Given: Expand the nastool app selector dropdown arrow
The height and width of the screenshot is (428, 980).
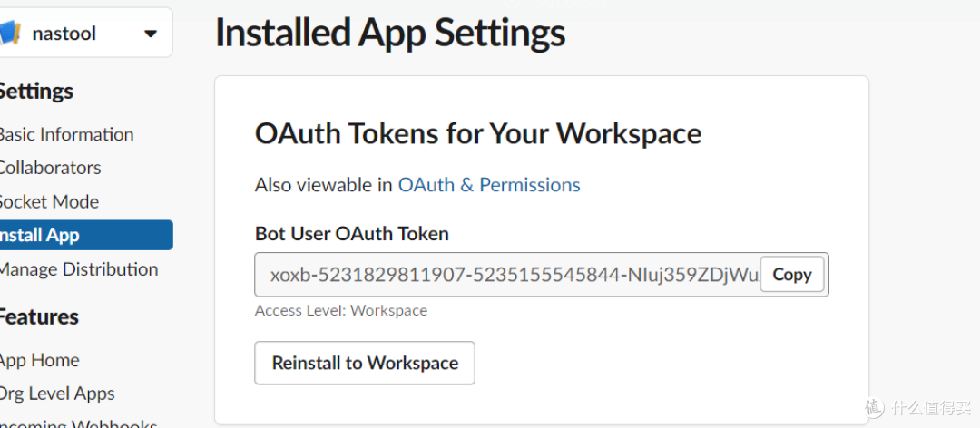Looking at the screenshot, I should point(151,34).
